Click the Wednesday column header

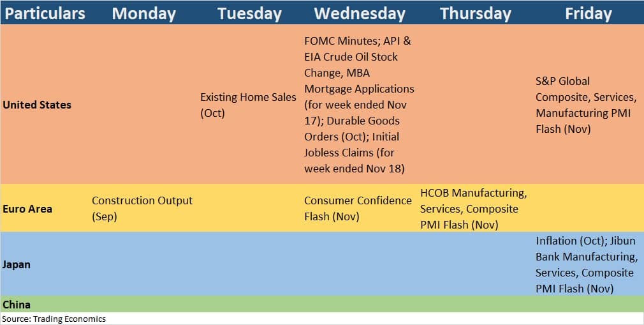(360, 13)
